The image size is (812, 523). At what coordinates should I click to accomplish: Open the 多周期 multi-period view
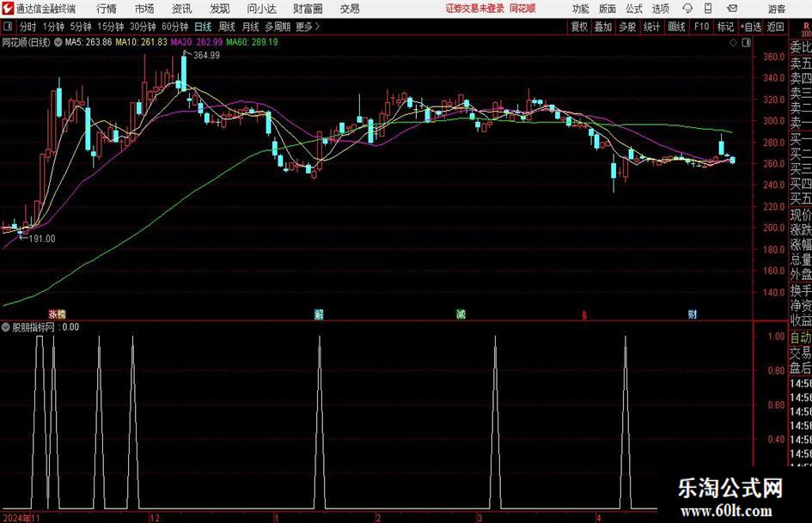pyautogui.click(x=278, y=27)
